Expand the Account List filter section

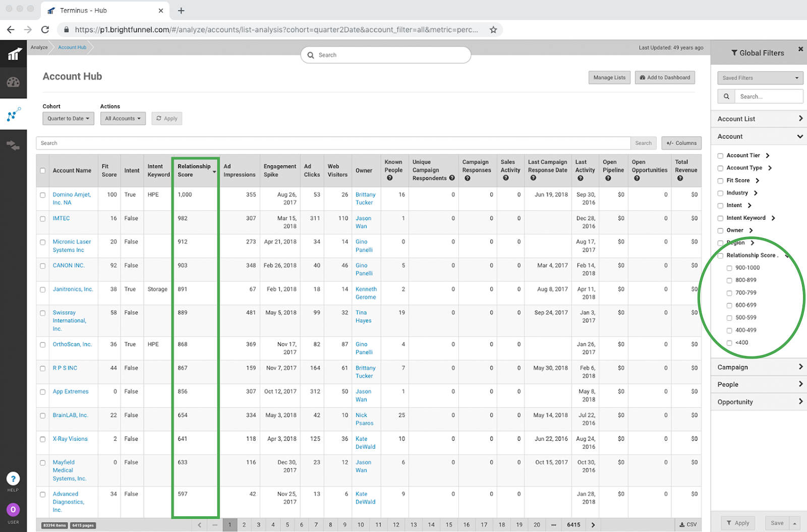pos(759,119)
